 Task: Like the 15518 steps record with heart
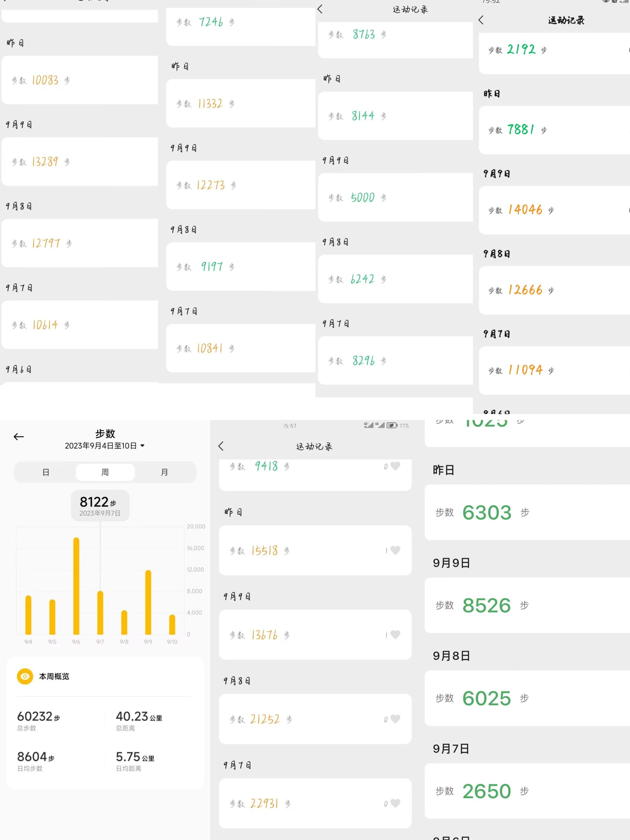(x=395, y=550)
